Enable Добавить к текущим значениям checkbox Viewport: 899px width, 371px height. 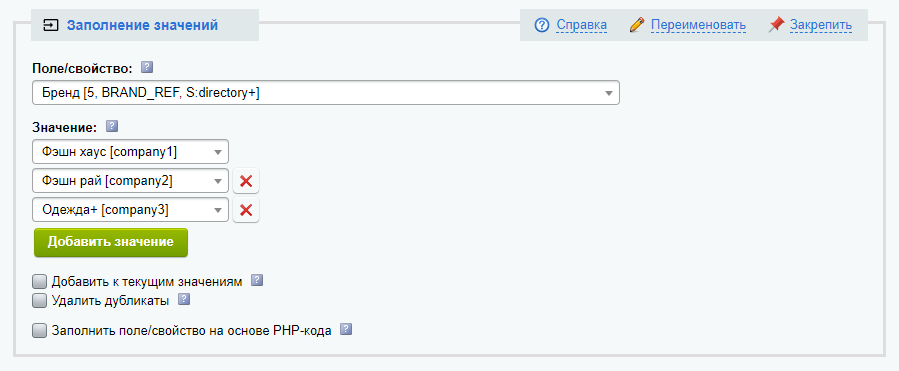point(40,282)
